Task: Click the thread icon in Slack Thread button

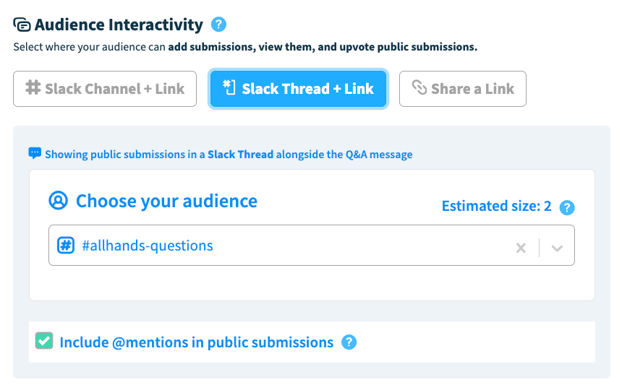Action: coord(229,88)
